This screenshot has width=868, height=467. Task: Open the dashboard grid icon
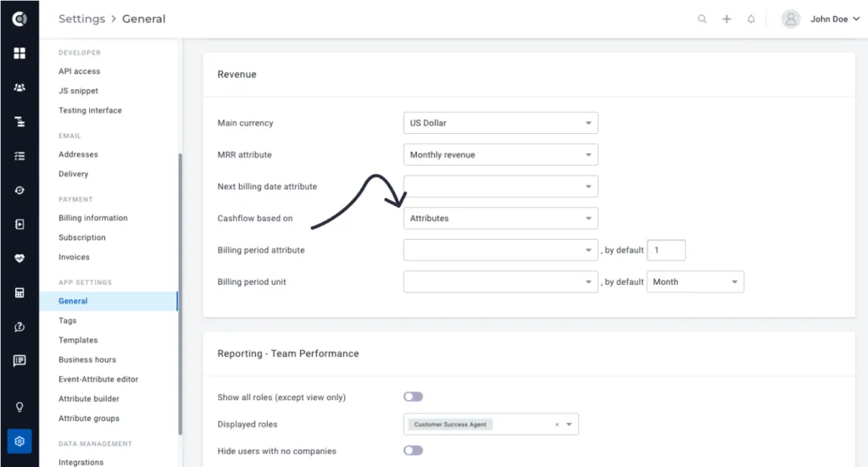point(19,53)
